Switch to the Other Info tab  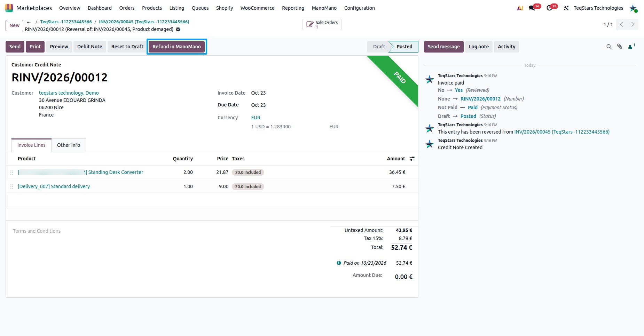tap(69, 145)
